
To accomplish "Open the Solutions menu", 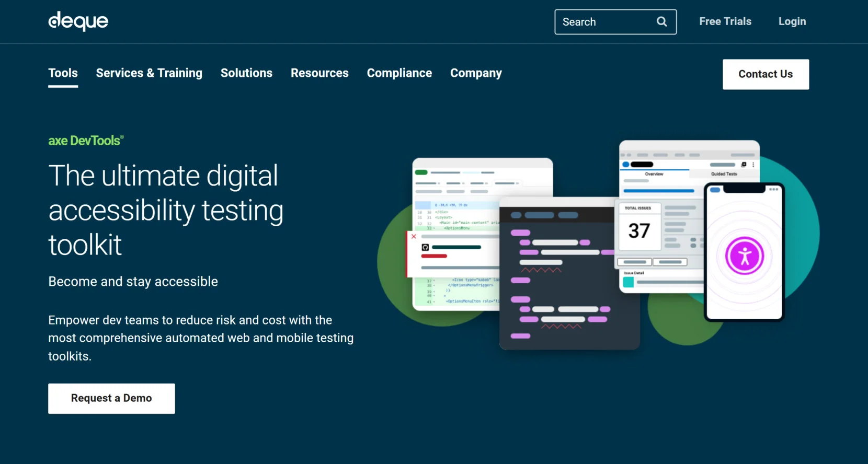I will [x=246, y=73].
